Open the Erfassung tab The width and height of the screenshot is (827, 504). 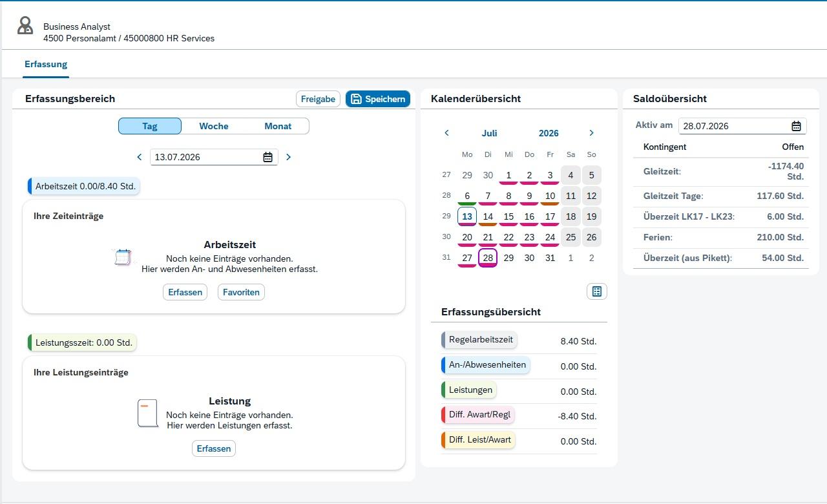(46, 65)
